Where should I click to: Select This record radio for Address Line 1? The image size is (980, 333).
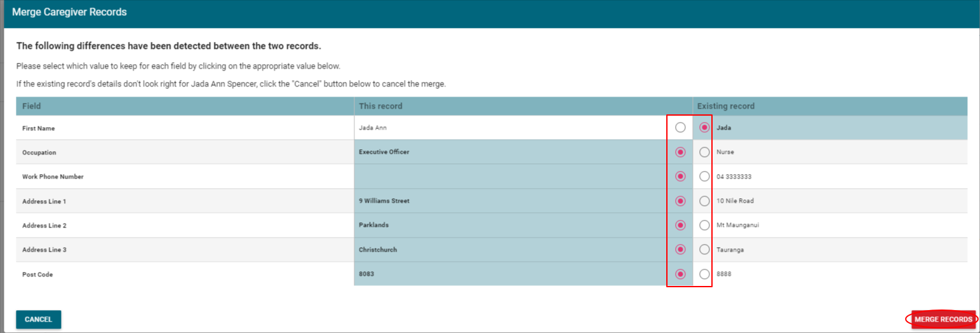pyautogui.click(x=680, y=201)
